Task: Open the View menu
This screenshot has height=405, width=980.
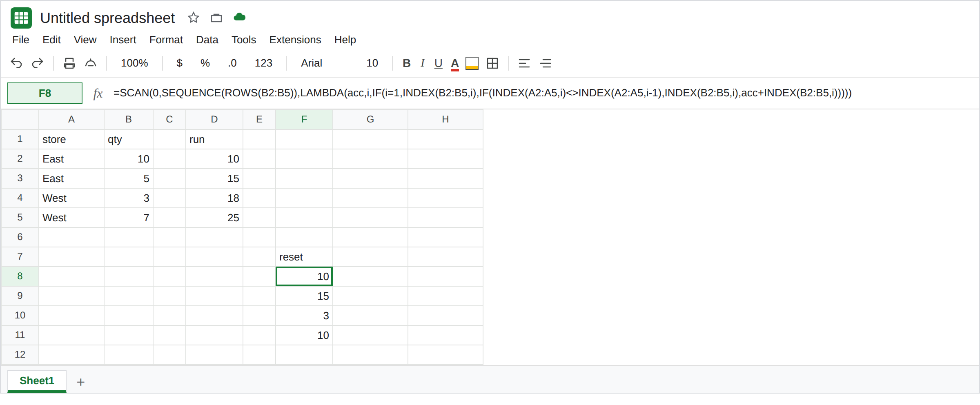Action: [85, 40]
